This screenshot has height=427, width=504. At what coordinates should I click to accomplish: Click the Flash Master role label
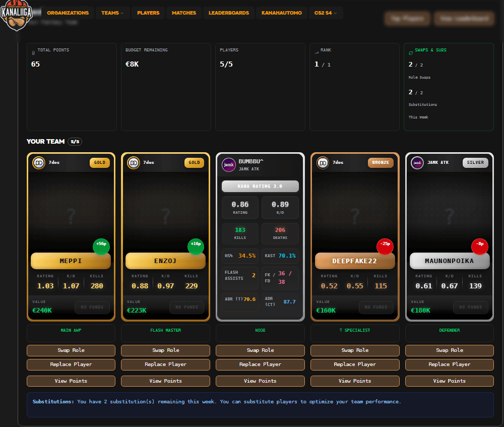pyautogui.click(x=165, y=331)
